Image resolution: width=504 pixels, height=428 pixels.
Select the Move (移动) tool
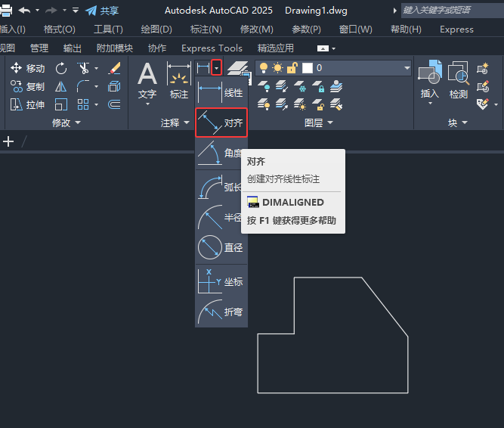[27, 68]
